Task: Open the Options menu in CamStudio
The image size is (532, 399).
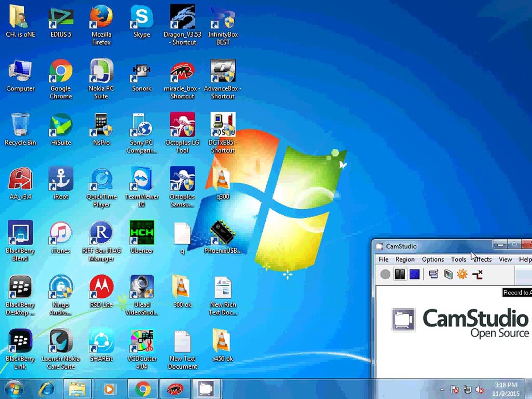Action: 433,259
